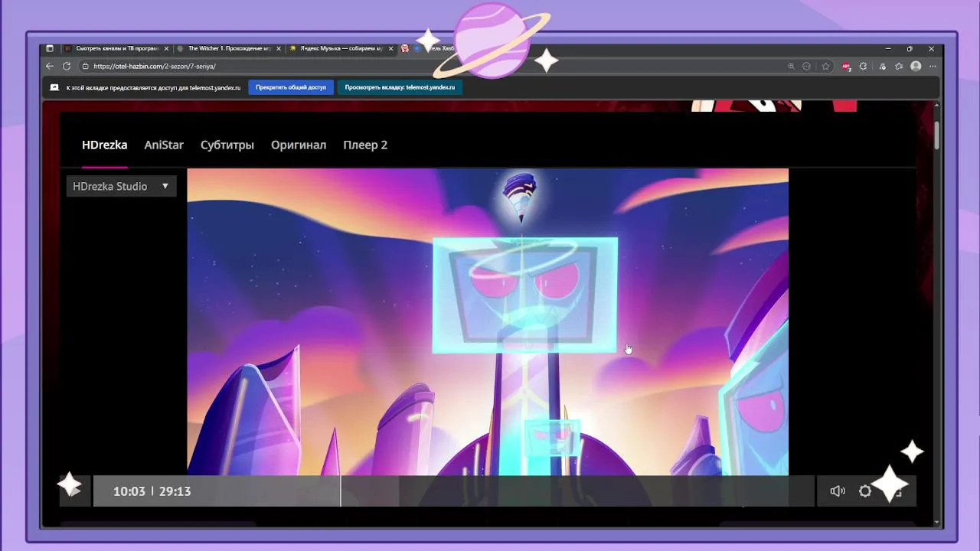This screenshot has height=551, width=980.
Task: Close the 'Смотреть каналы и ТВ' tab
Action: click(166, 48)
